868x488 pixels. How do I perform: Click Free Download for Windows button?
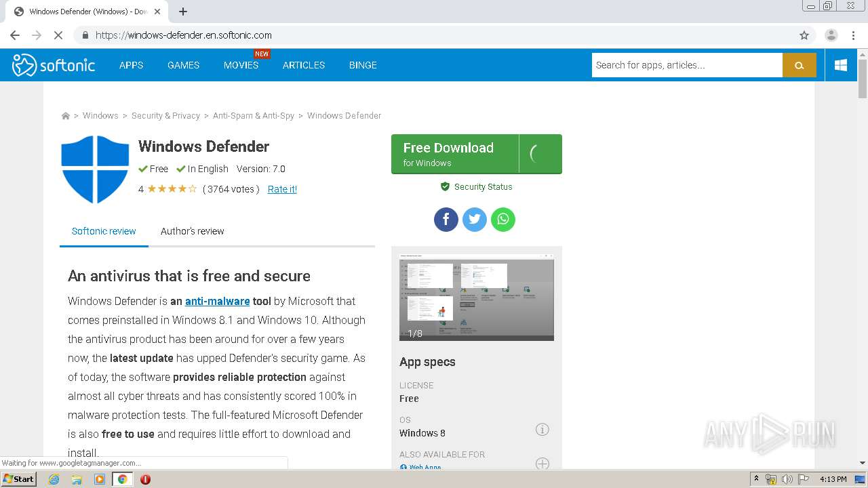pos(477,154)
